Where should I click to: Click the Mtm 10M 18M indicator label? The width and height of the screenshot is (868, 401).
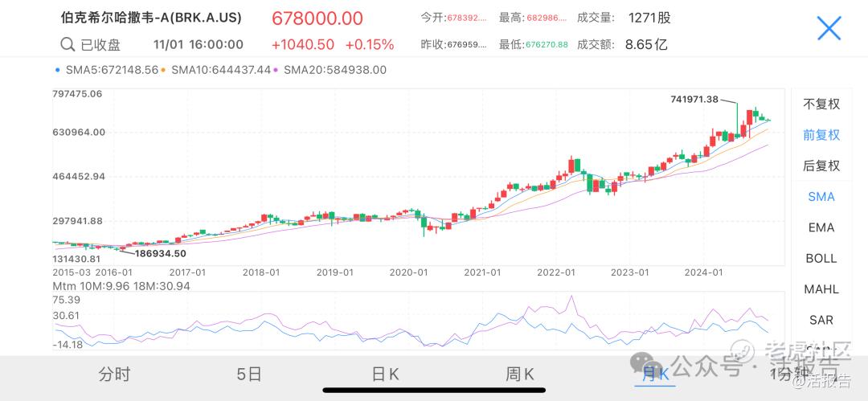point(121,286)
